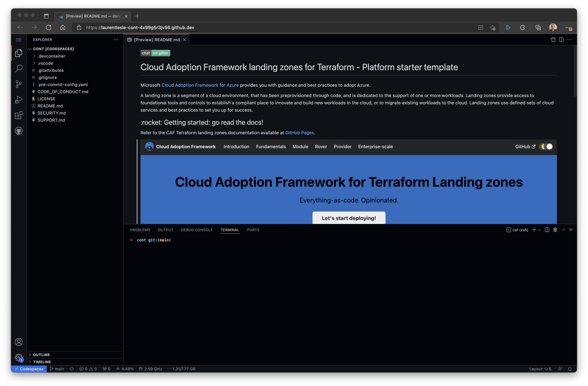Expand the .devcontainer folder

tap(51, 56)
